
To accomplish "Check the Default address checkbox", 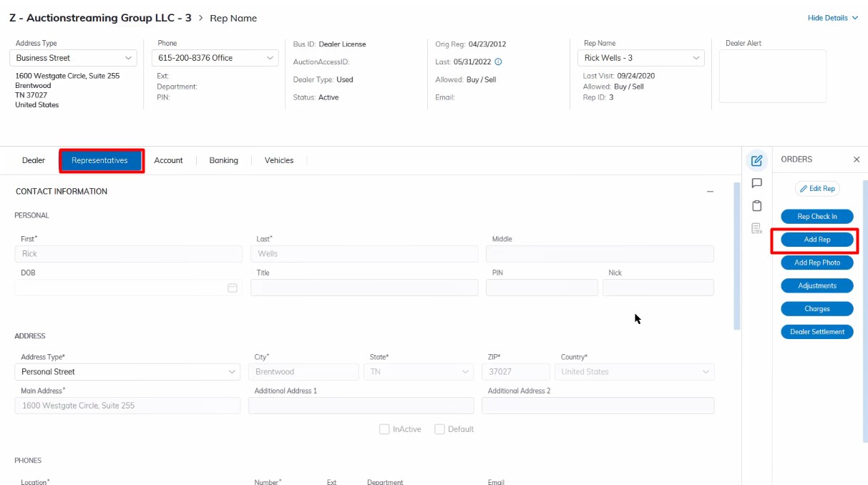I will (x=440, y=429).
